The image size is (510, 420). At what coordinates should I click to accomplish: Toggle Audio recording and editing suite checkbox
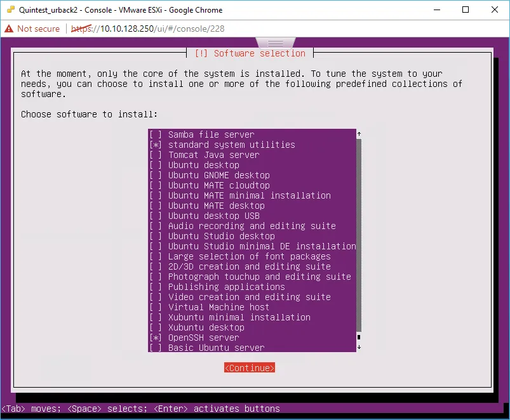click(x=156, y=226)
